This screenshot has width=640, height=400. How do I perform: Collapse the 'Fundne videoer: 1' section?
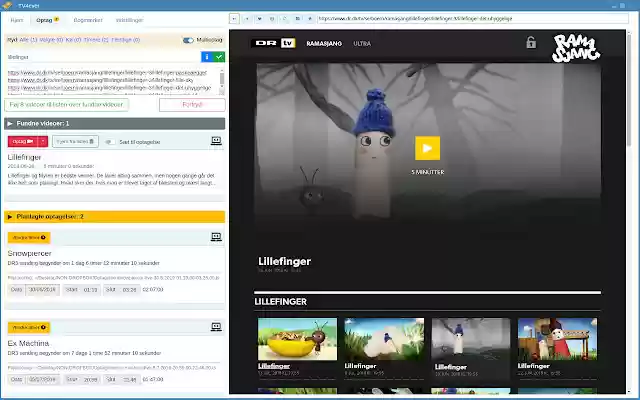pyautogui.click(x=114, y=123)
